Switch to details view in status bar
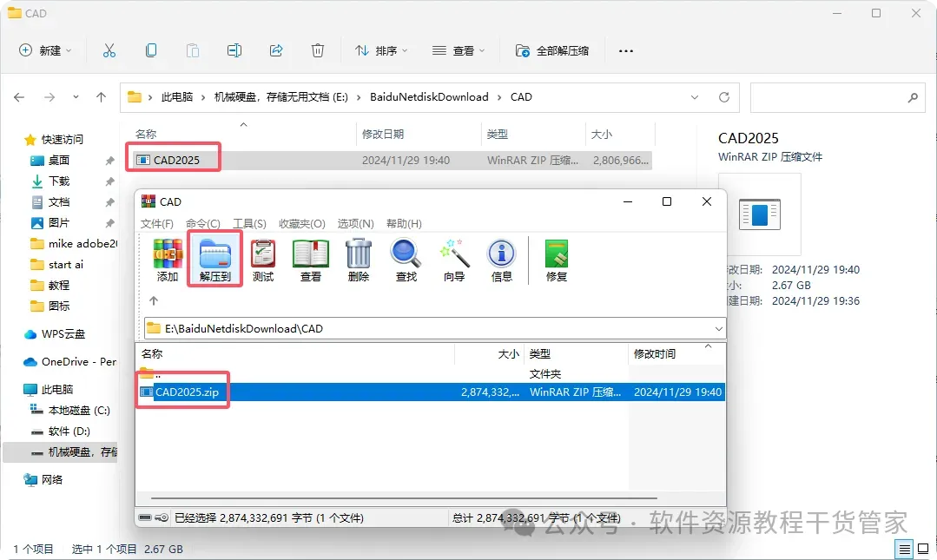The width and height of the screenshot is (937, 560). coord(905,549)
